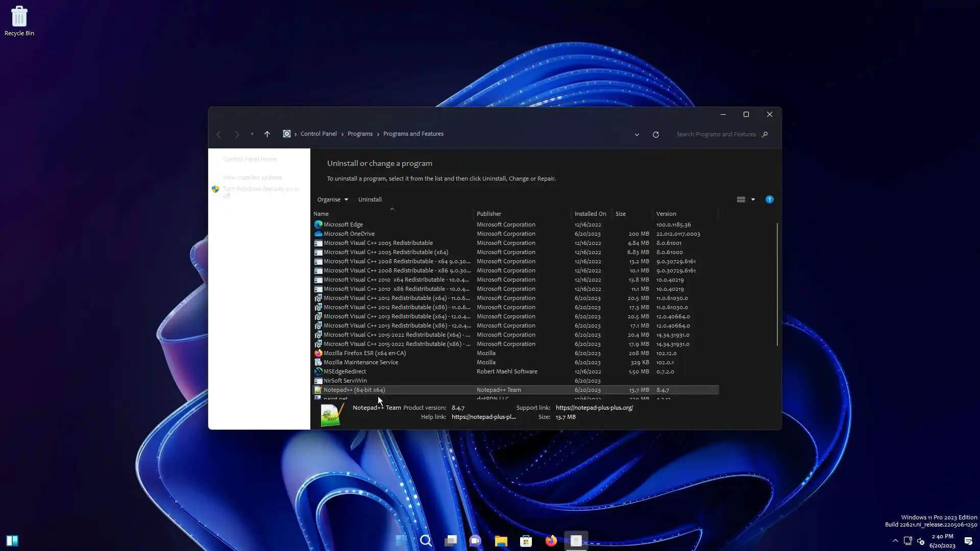
Task: Click the Mozilla Firefox ESR program icon
Action: (x=318, y=353)
